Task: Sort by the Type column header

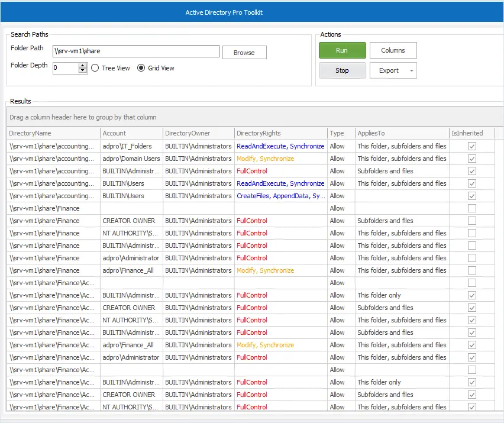Action: click(341, 133)
